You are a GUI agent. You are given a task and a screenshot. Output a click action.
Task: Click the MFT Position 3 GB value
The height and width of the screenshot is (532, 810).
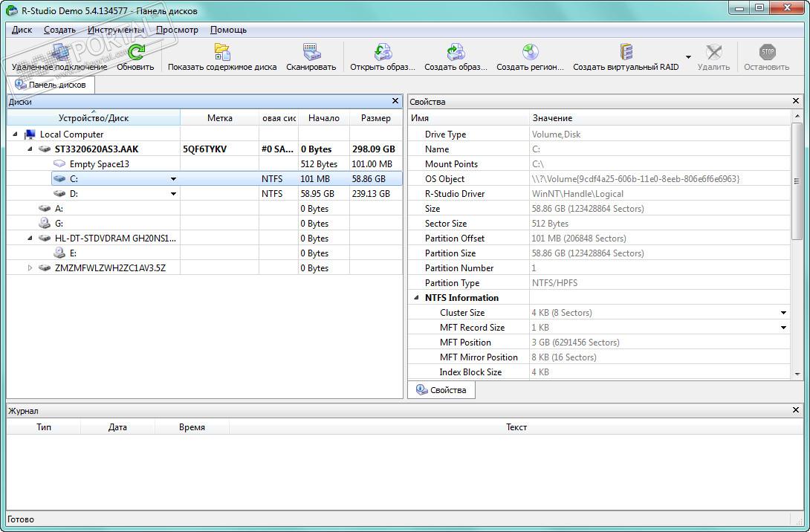click(575, 343)
